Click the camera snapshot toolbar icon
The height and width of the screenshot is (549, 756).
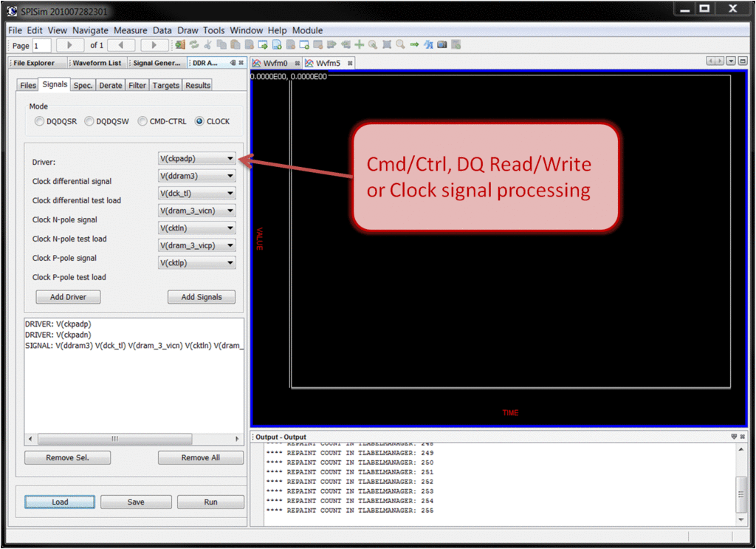pyautogui.click(x=442, y=45)
